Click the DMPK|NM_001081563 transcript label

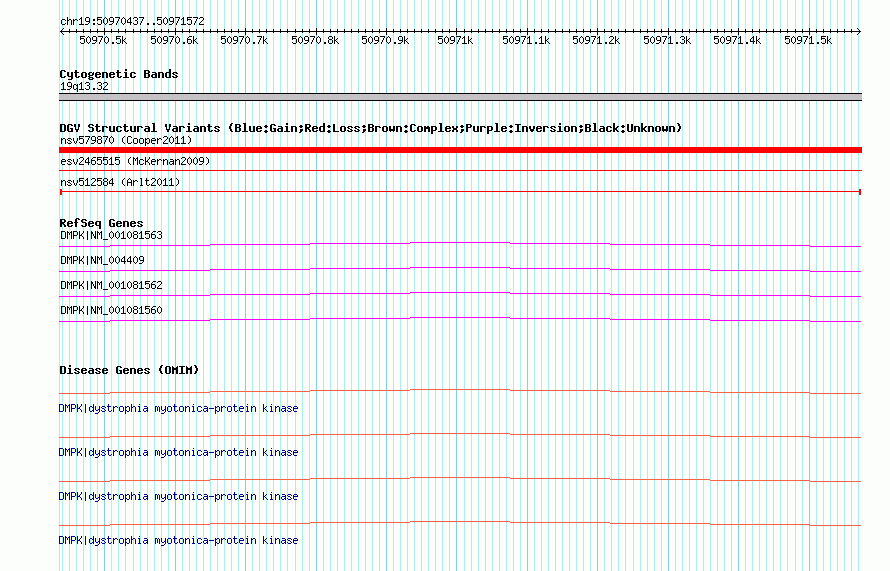tap(111, 235)
